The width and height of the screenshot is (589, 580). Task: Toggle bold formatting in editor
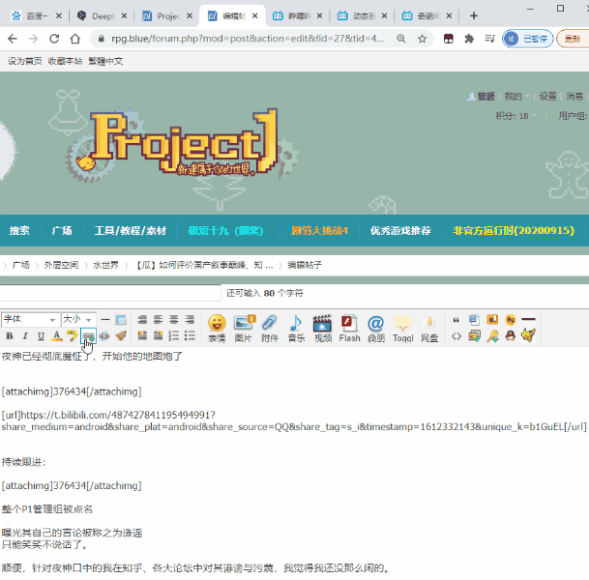[x=10, y=336]
